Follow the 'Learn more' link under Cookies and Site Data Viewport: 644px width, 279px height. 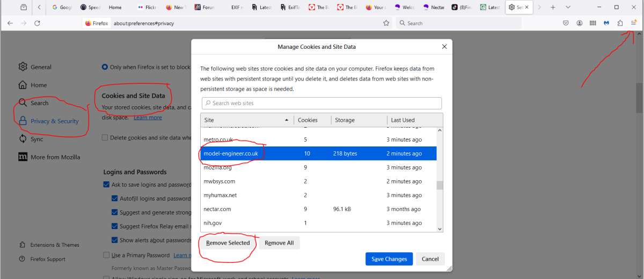tap(148, 118)
